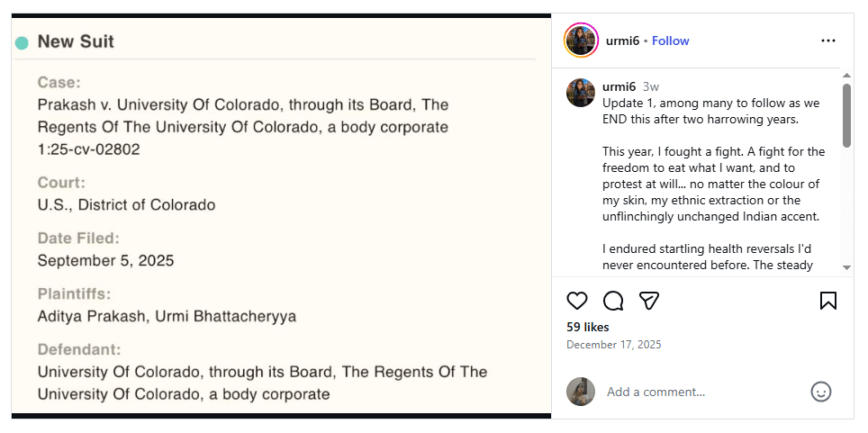The width and height of the screenshot is (868, 433).
Task: Click your own avatar beside comment box
Action: click(581, 392)
